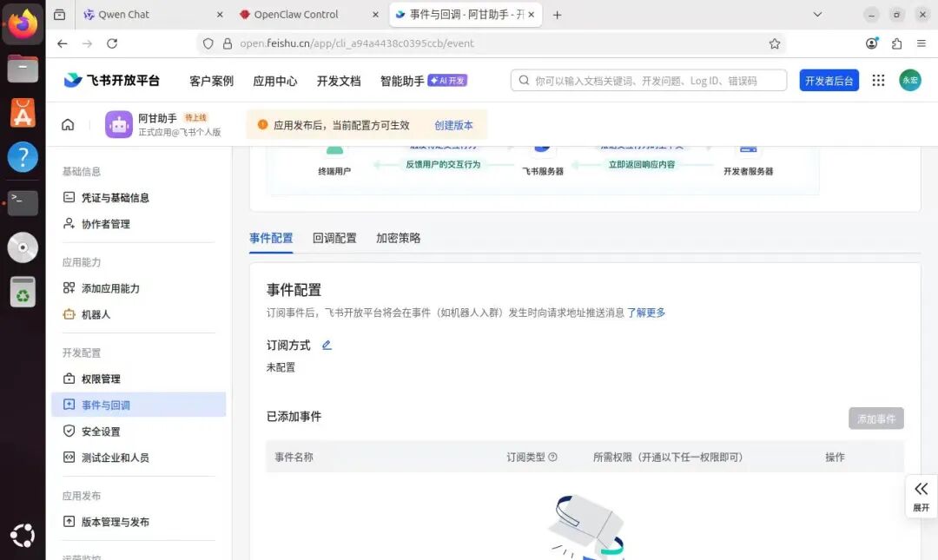Expand the right panel via 展开
The width and height of the screenshot is (938, 560).
[x=921, y=497]
